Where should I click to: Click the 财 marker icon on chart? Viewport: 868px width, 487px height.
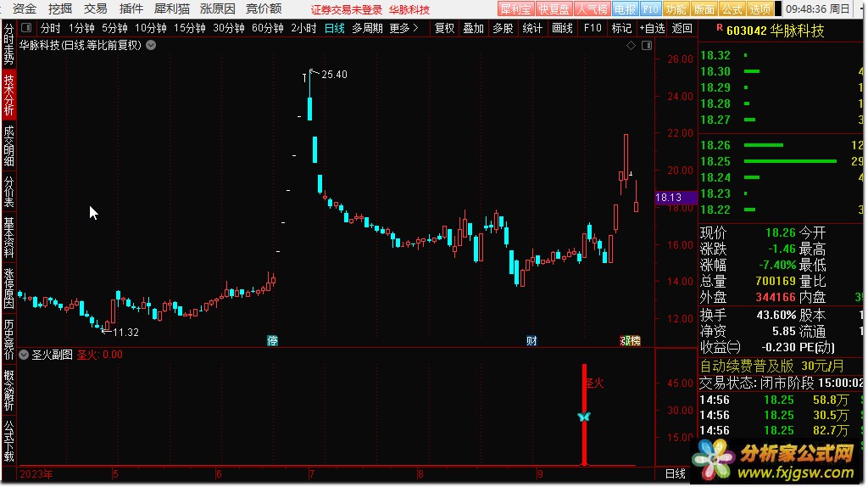(531, 341)
